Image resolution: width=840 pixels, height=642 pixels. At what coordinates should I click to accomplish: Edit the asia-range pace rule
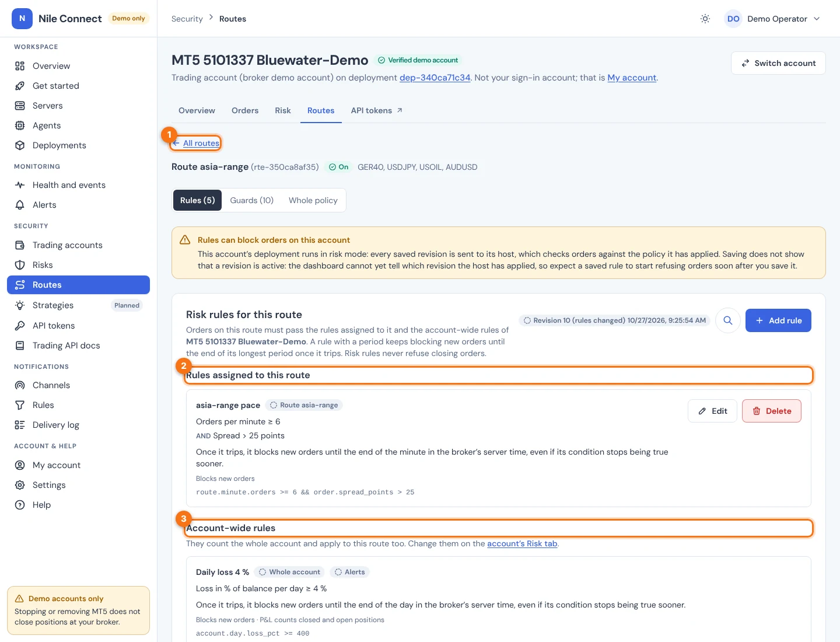click(x=712, y=411)
